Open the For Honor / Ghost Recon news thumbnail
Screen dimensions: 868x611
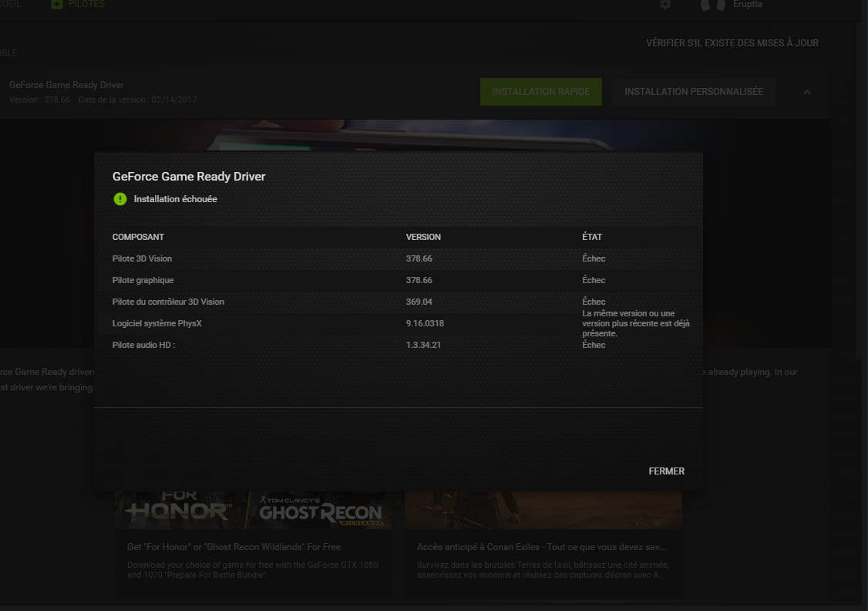click(253, 510)
